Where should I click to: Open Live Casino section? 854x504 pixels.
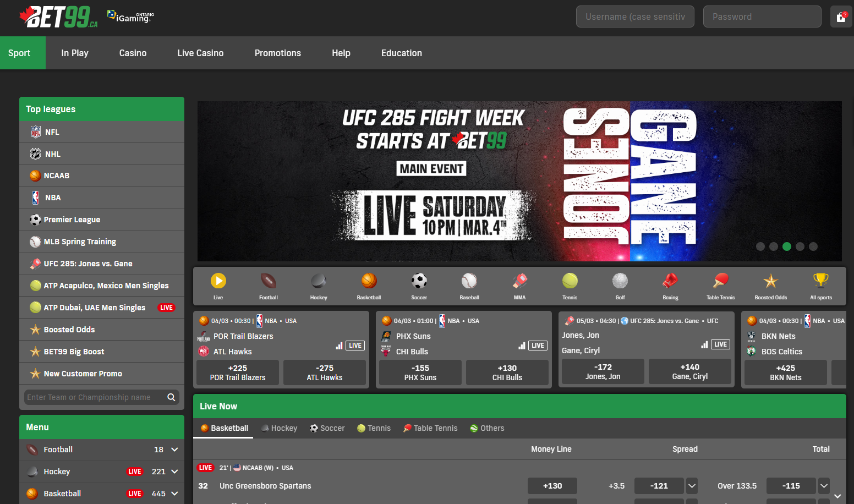click(x=201, y=53)
